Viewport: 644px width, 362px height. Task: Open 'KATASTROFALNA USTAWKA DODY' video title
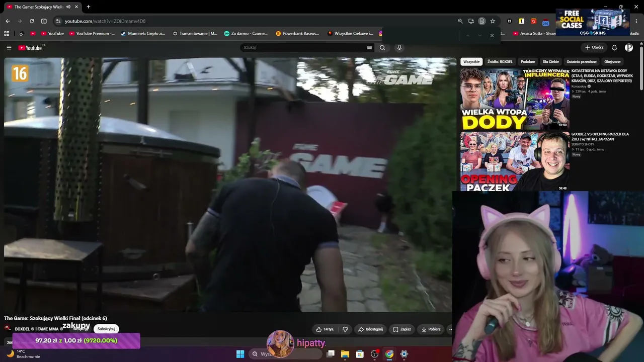(602, 76)
